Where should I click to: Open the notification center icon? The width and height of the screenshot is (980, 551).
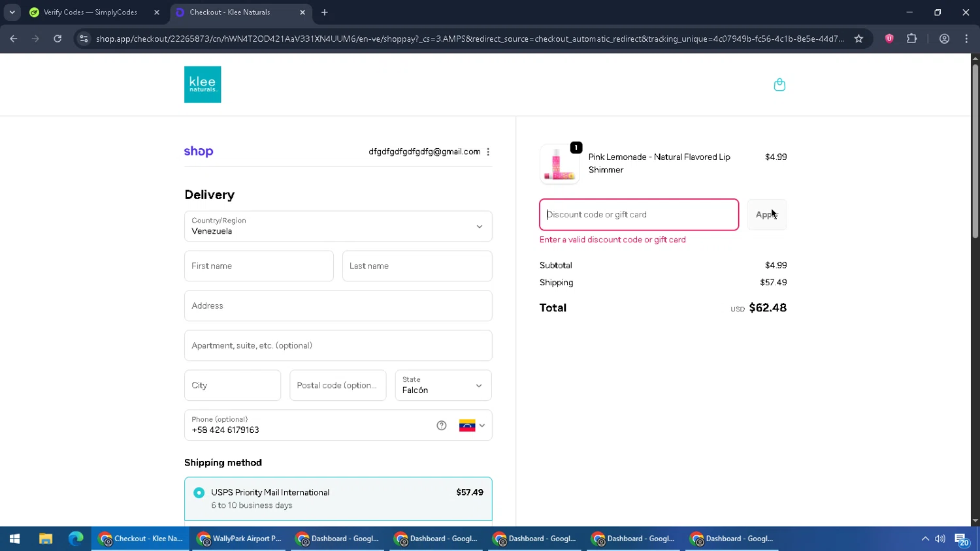coord(962,539)
